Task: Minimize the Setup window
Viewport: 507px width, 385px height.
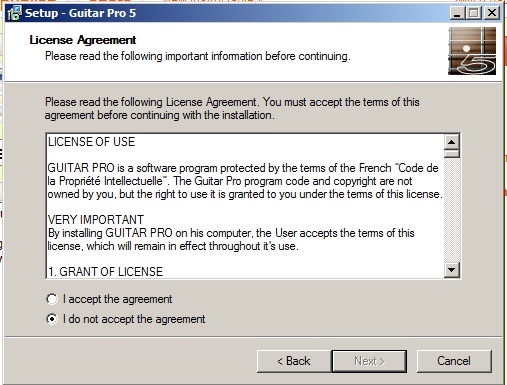Action: click(457, 13)
